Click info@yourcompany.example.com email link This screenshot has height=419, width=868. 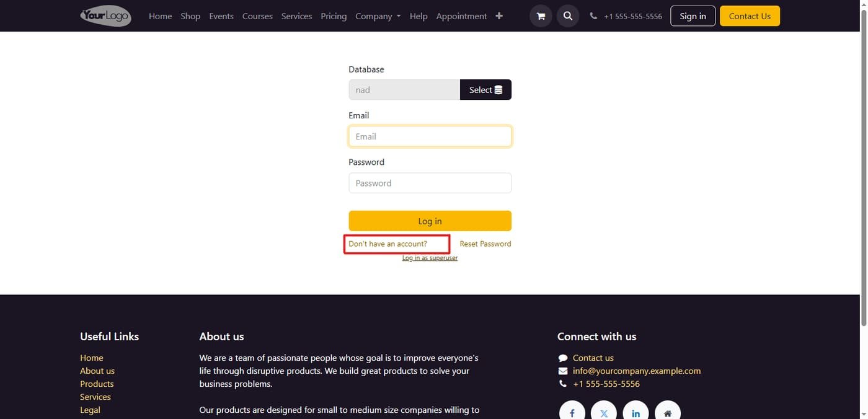637,371
